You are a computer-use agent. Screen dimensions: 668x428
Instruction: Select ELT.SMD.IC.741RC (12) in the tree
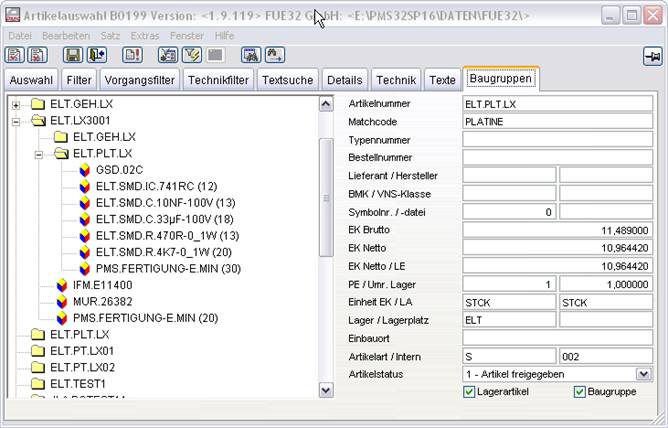(156, 186)
